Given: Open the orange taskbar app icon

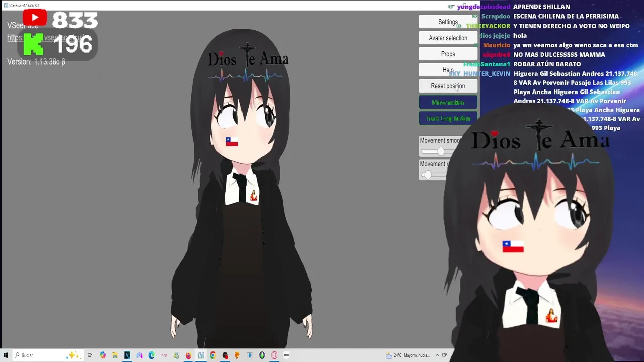Looking at the screenshot, I should pyautogui.click(x=237, y=355).
